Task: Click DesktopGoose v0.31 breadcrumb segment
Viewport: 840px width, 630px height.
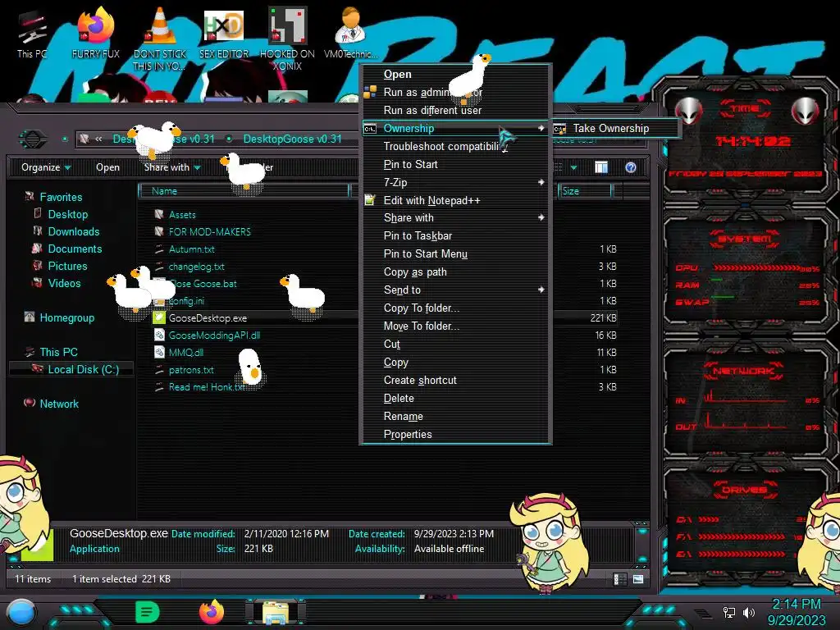Action: [293, 139]
